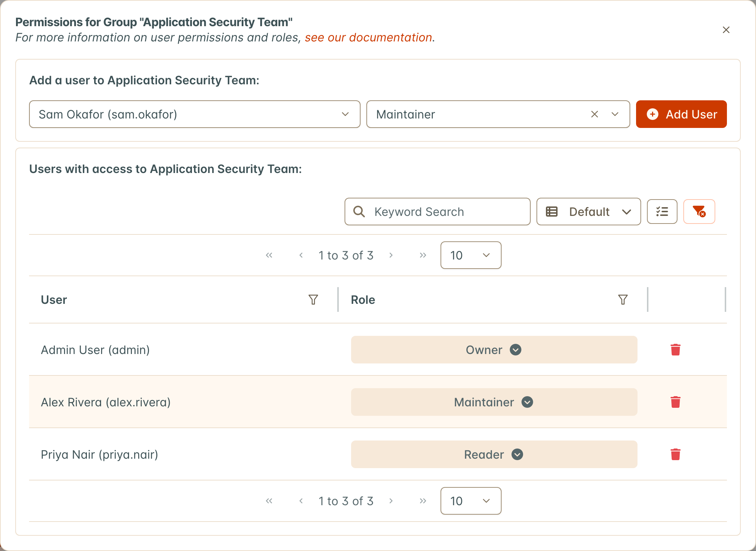756x551 pixels.
Task: Open the Default view dropdown
Action: click(x=588, y=212)
